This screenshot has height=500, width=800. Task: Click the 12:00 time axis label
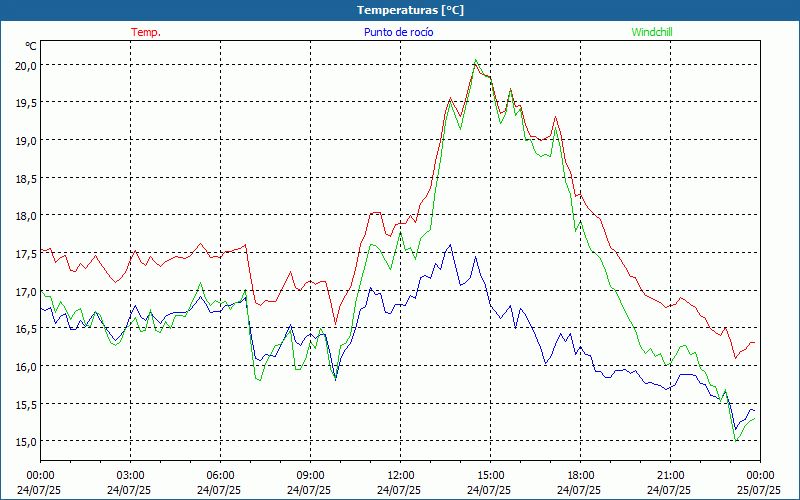point(400,475)
